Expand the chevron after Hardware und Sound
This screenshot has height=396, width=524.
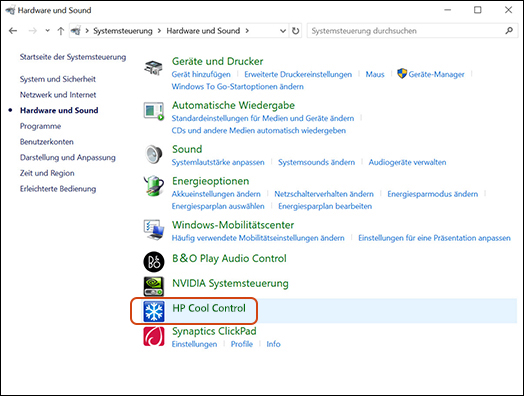[247, 31]
